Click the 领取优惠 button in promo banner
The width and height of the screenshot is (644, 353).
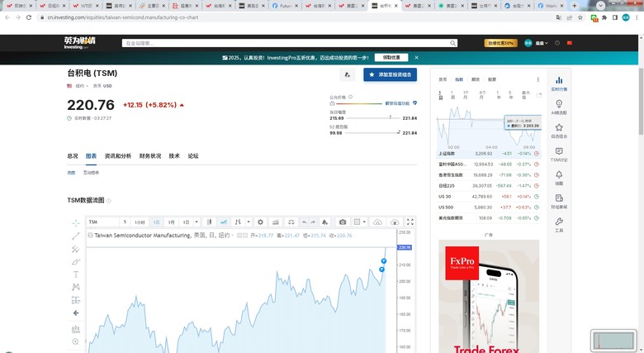pos(391,58)
